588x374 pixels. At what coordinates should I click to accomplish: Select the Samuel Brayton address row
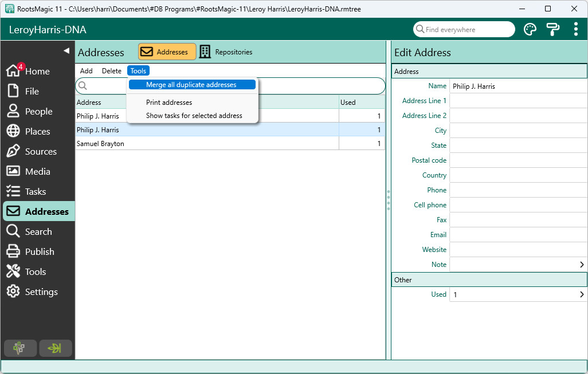230,144
